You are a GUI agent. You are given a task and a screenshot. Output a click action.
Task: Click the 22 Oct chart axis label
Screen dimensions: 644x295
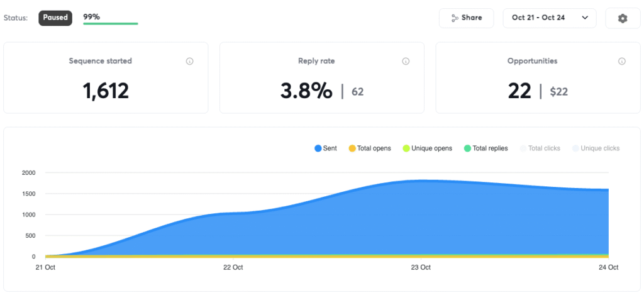pos(233,267)
